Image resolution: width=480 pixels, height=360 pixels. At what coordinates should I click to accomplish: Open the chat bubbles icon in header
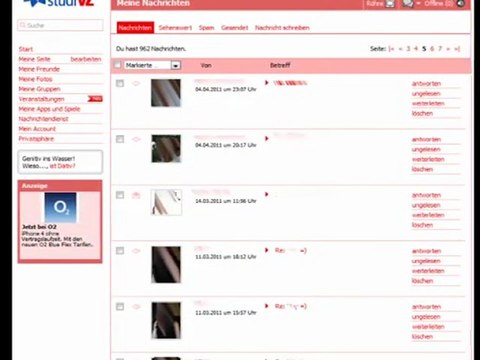[408, 3]
